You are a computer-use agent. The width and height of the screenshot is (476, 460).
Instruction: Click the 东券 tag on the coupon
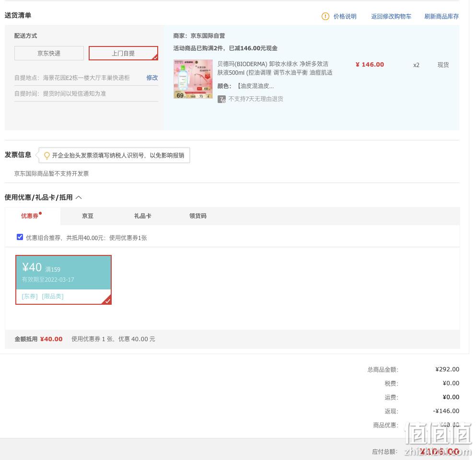[x=30, y=297]
